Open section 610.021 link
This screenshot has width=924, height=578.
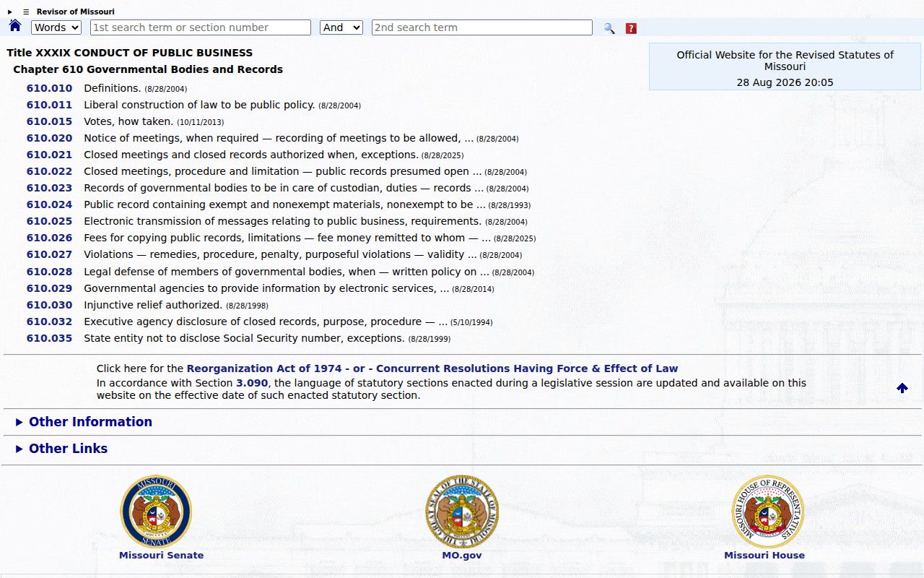click(49, 155)
